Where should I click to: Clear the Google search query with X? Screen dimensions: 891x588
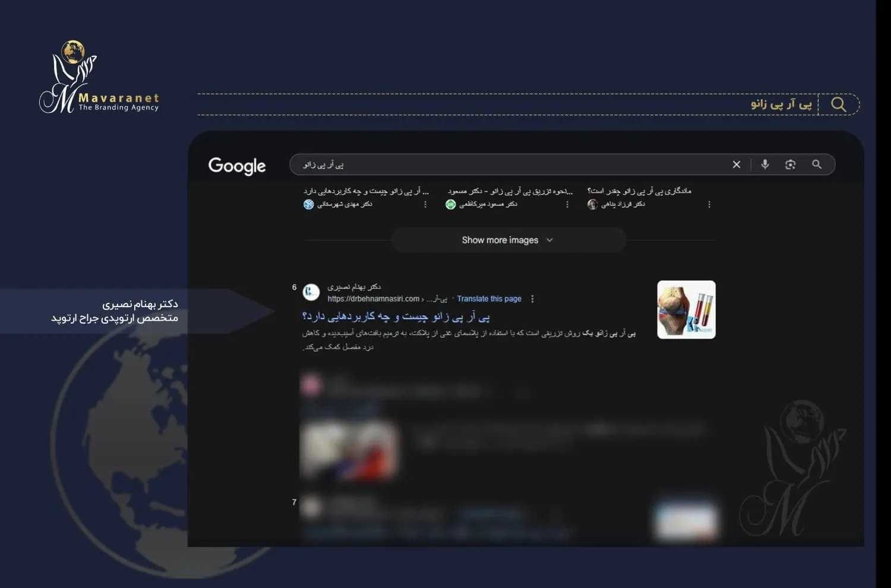736,165
